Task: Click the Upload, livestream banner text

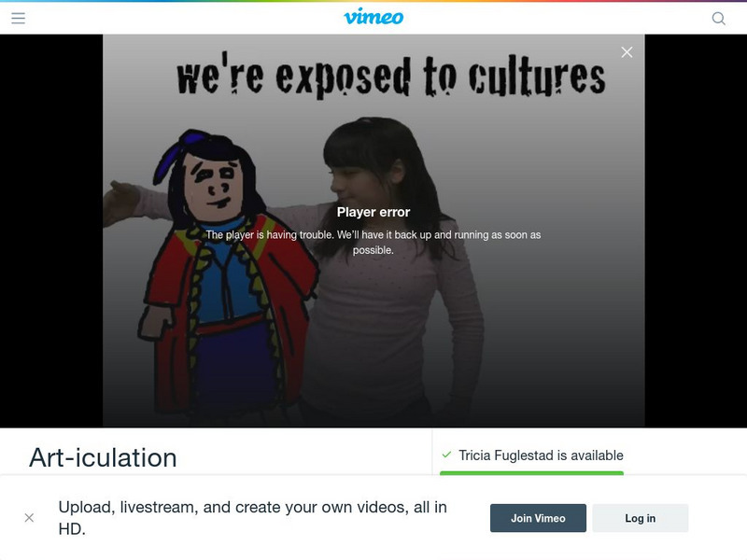Action: pos(252,518)
